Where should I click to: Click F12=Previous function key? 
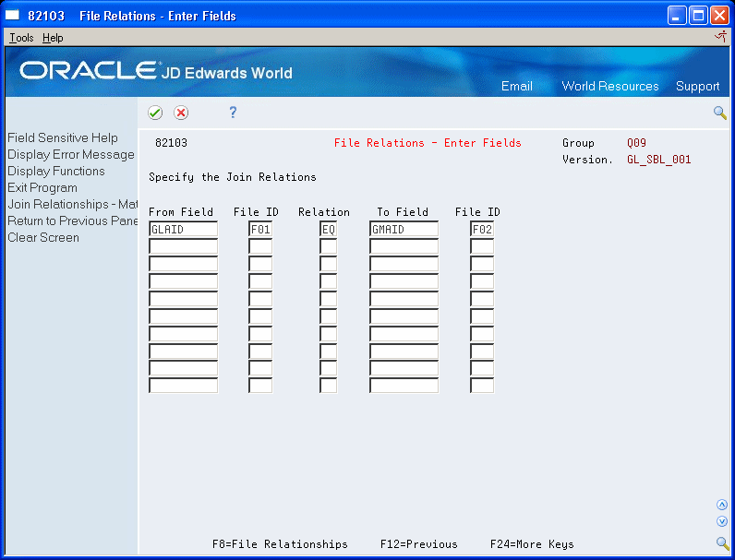[418, 544]
